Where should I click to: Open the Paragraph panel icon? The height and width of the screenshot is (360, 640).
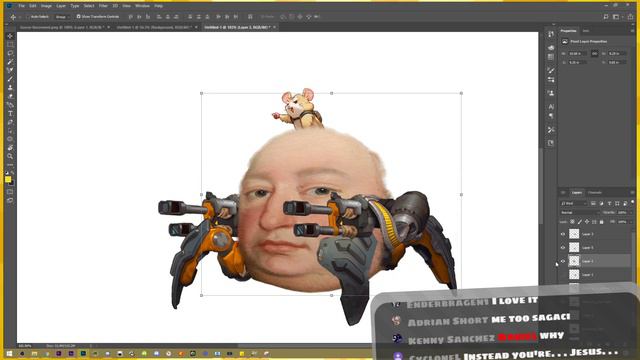pos(551,116)
